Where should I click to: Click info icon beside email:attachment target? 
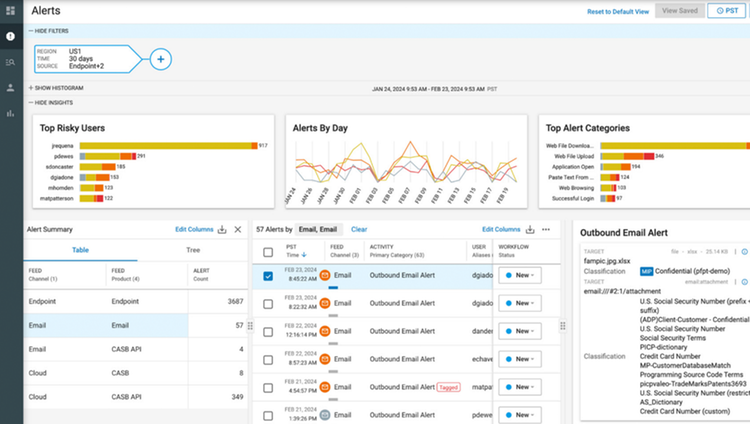[x=745, y=282]
